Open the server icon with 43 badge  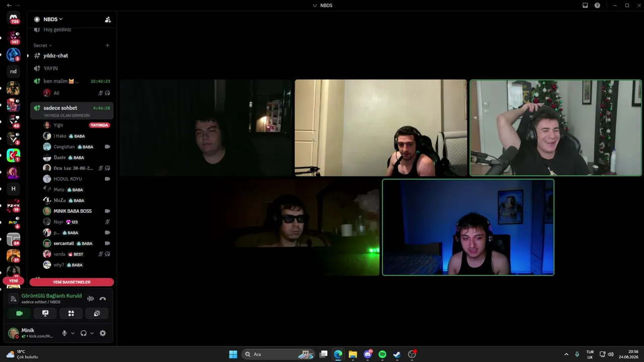pos(14,121)
